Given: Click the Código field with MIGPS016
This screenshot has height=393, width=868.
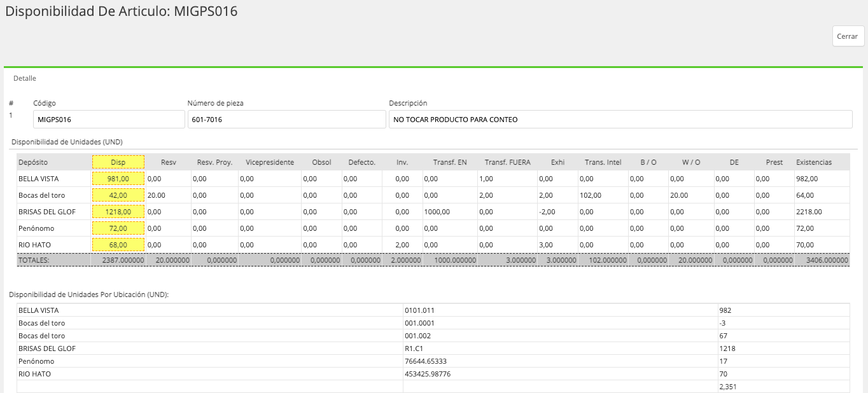Looking at the screenshot, I should pos(109,120).
